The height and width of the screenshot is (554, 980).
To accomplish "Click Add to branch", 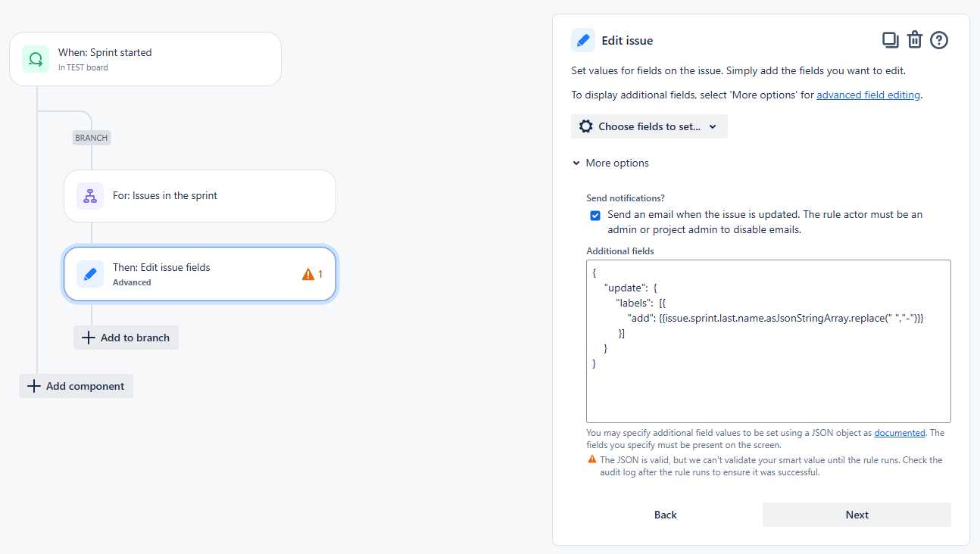I will pos(126,338).
